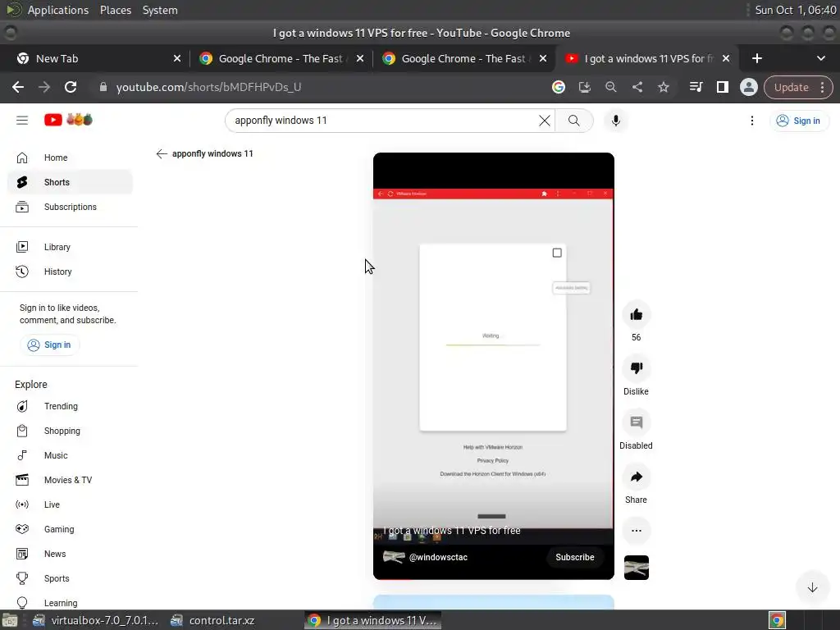Click the address bar URL

pos(208,87)
